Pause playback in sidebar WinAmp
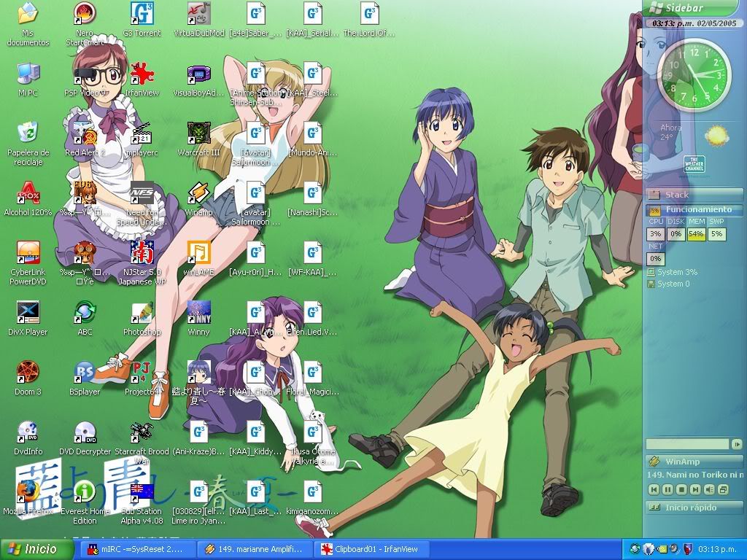Image resolution: width=747 pixels, height=560 pixels. (667, 489)
